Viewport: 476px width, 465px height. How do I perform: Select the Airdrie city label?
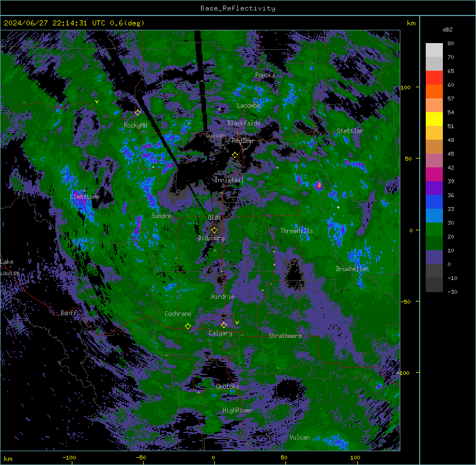(x=223, y=297)
